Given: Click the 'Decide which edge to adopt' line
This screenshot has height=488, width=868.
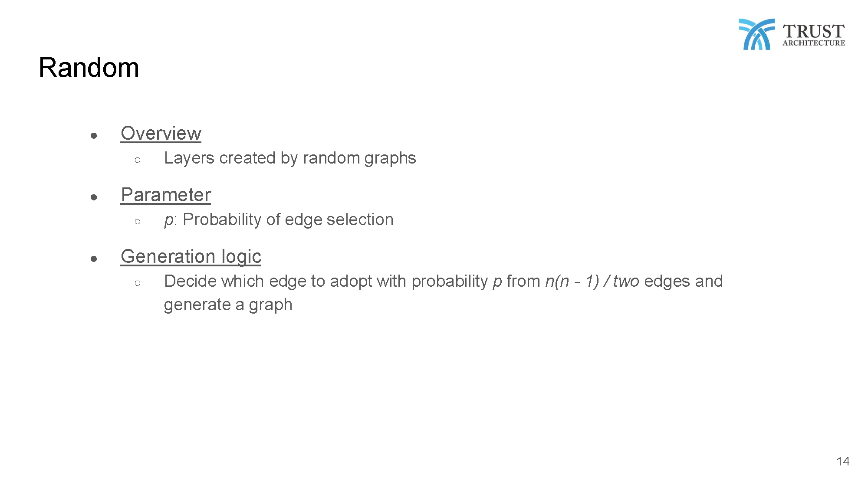Looking at the screenshot, I should pyautogui.click(x=444, y=282).
